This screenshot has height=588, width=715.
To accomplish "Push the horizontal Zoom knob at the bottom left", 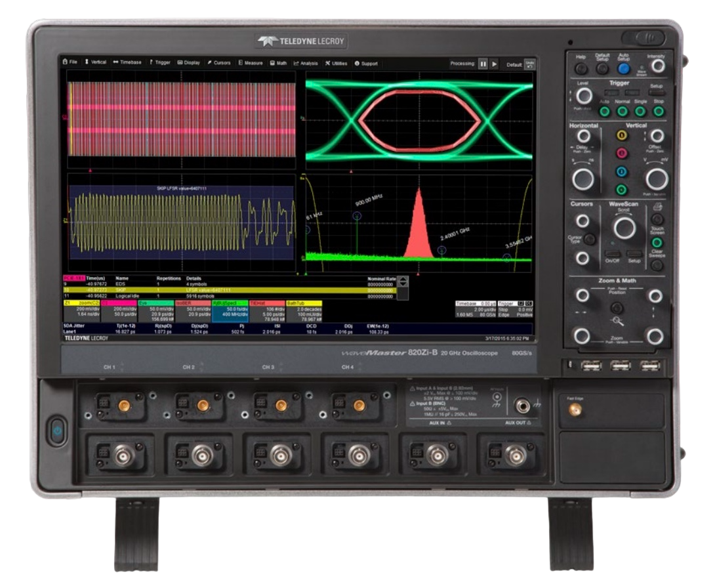I will click(x=582, y=336).
